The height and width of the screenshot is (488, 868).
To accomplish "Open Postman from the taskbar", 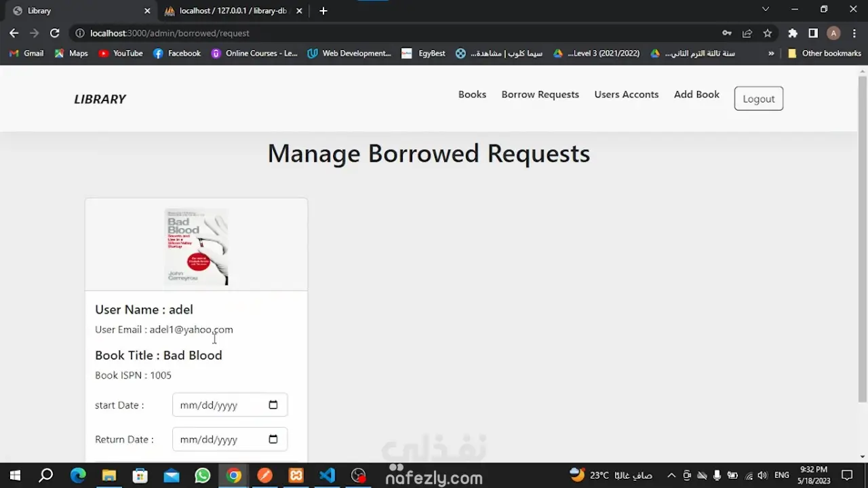I will (x=265, y=475).
